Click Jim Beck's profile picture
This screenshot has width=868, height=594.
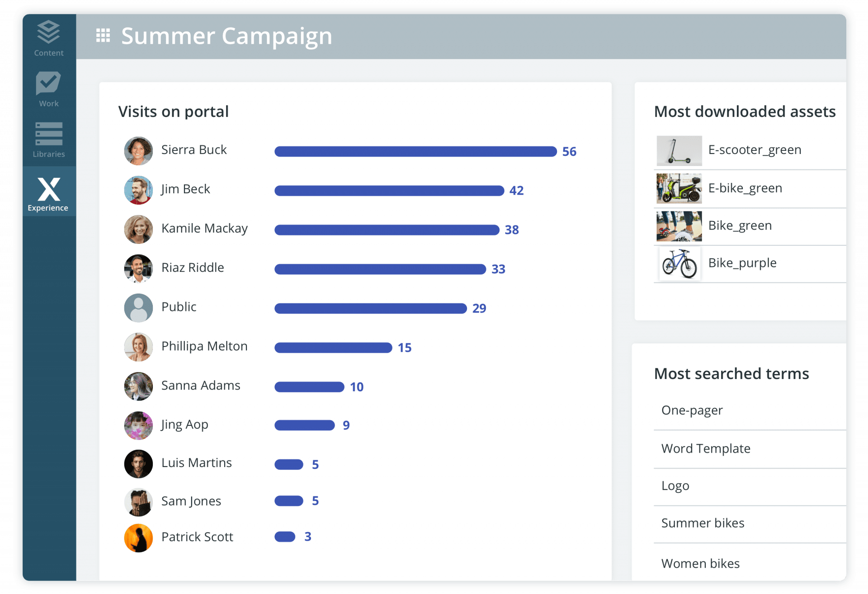tap(138, 190)
